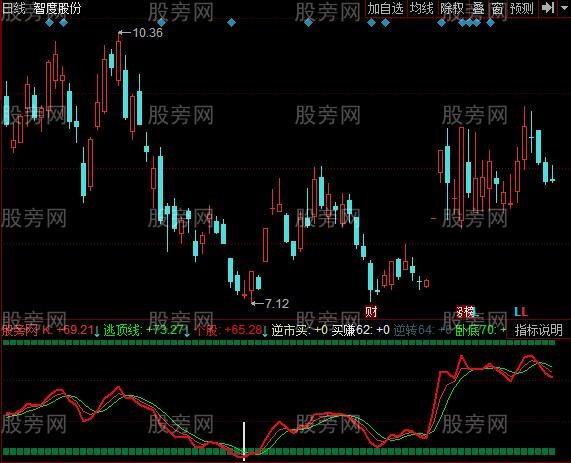The image size is (571, 463).
Task: Click the first blue diamond info marker
Action: coord(50,23)
